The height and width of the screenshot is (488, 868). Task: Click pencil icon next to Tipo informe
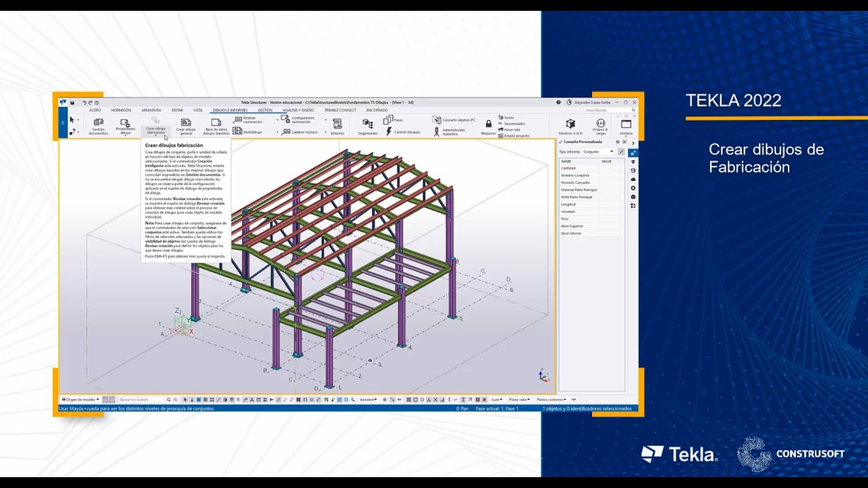coord(620,152)
